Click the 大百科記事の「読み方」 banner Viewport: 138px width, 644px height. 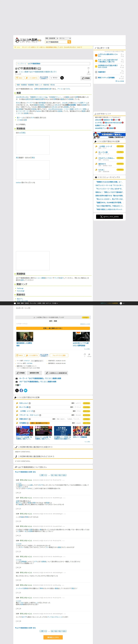109,135
